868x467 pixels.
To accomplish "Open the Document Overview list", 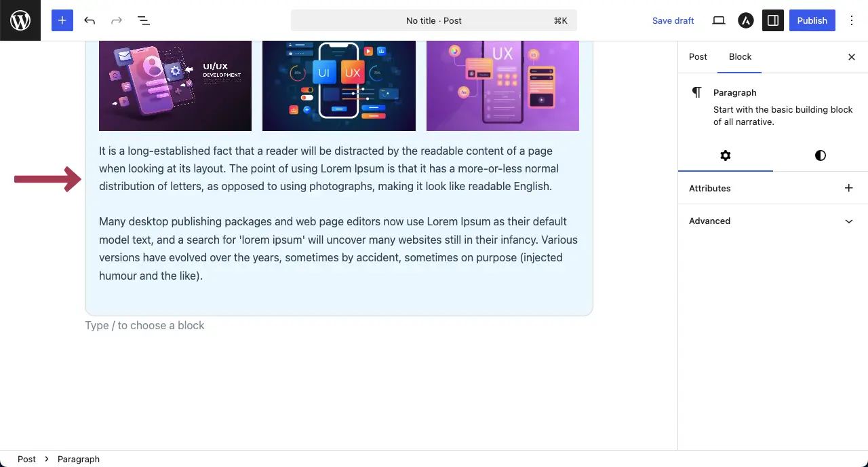I will [x=144, y=20].
